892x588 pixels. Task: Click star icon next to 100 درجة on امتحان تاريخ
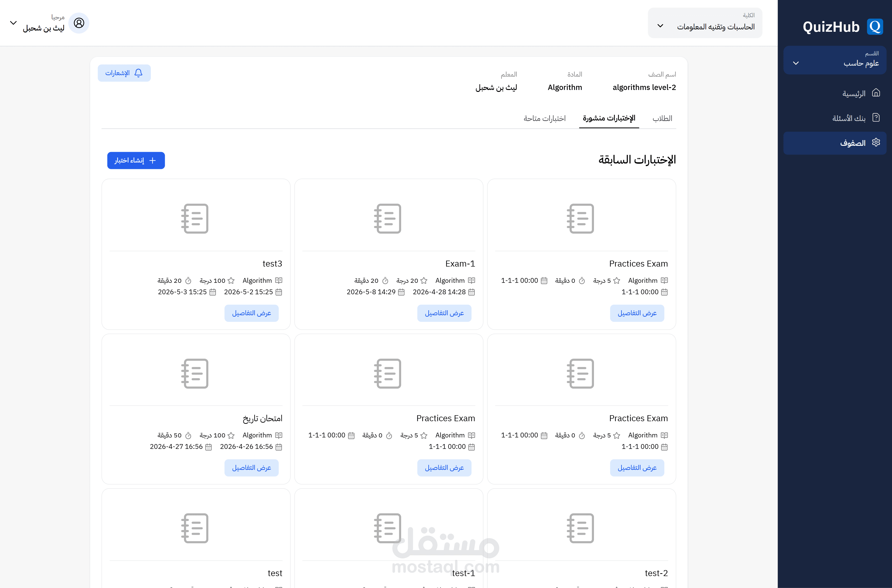231,435
